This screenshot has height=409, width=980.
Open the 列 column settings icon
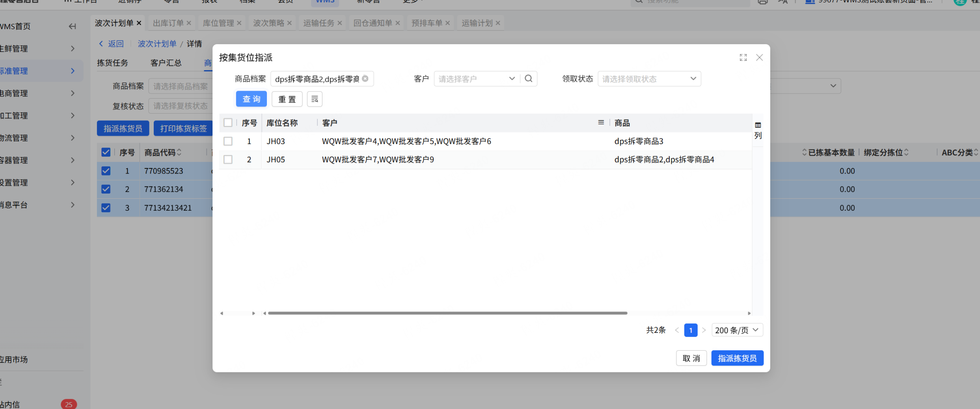758,130
